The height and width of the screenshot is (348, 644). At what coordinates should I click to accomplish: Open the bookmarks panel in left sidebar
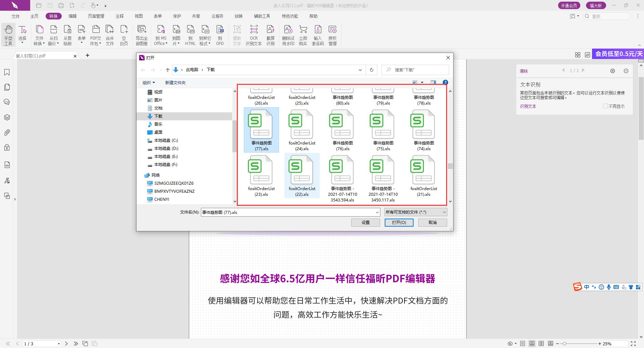[7, 72]
